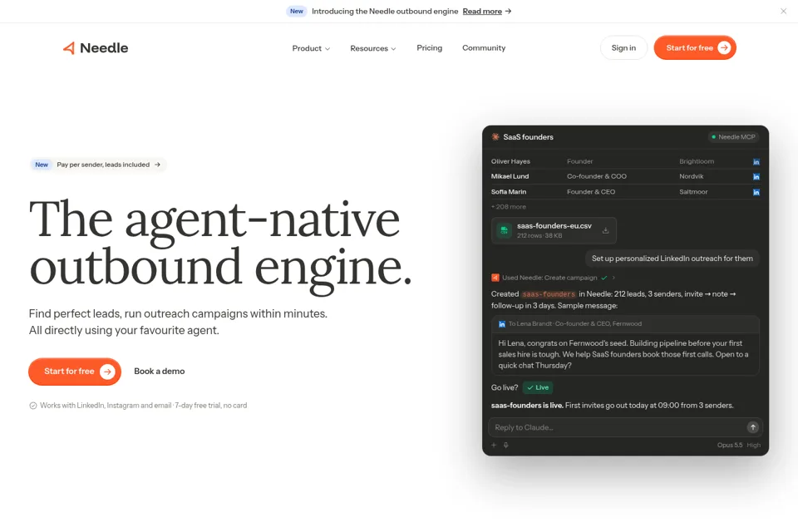Click the header Start for free button
798x532 pixels.
tap(695, 48)
